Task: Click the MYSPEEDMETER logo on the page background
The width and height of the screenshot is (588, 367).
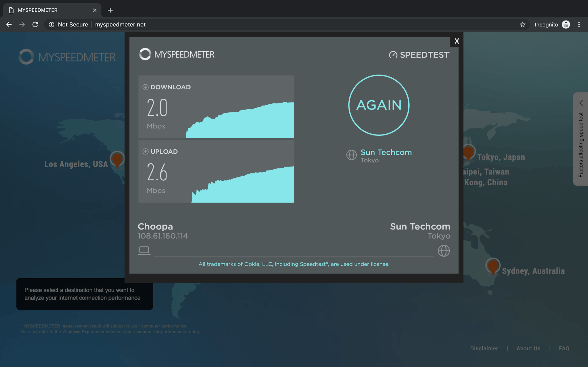Action: pos(67,57)
